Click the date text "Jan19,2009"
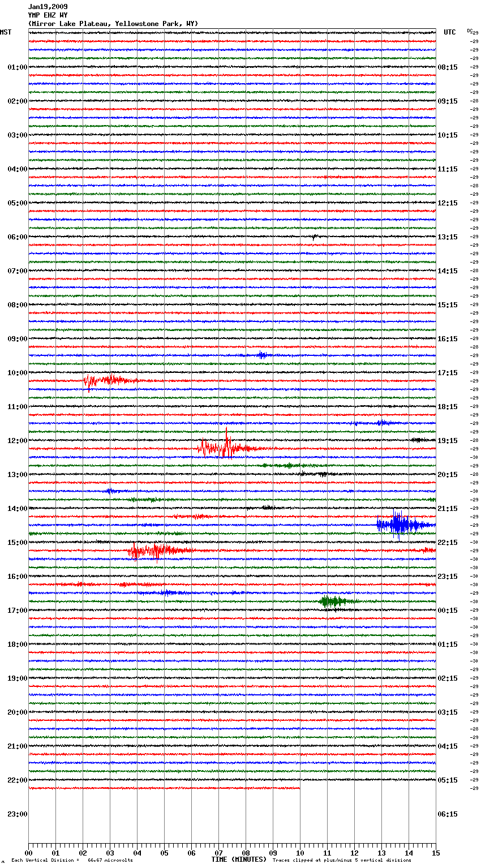481x868 pixels. (x=48, y=7)
